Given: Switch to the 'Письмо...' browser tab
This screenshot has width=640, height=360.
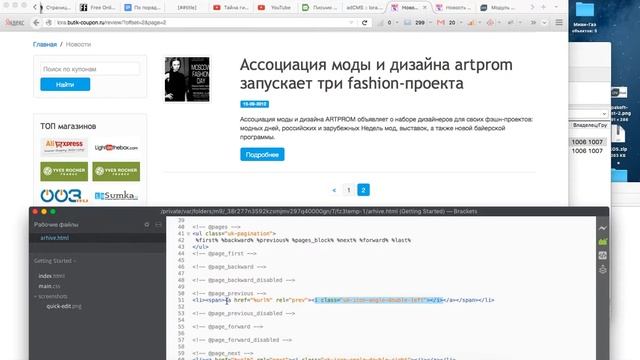Looking at the screenshot, I should [319, 7].
